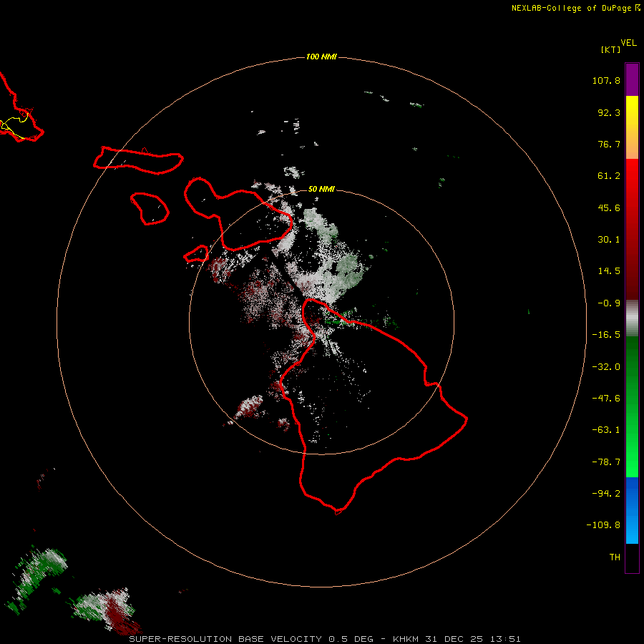The height and width of the screenshot is (644, 644).
Task: Click the "KHKM 31 DEC 25 13:51" timestamp
Action: coord(457,639)
